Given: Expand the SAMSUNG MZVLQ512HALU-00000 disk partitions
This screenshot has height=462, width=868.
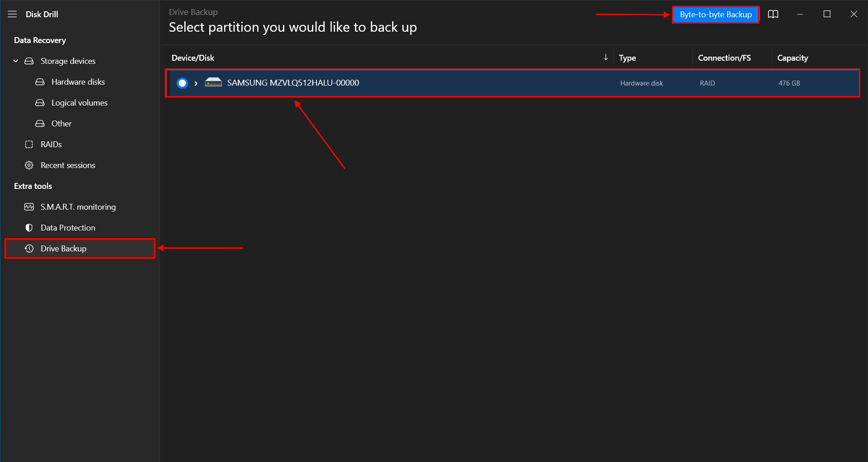Looking at the screenshot, I should [196, 83].
